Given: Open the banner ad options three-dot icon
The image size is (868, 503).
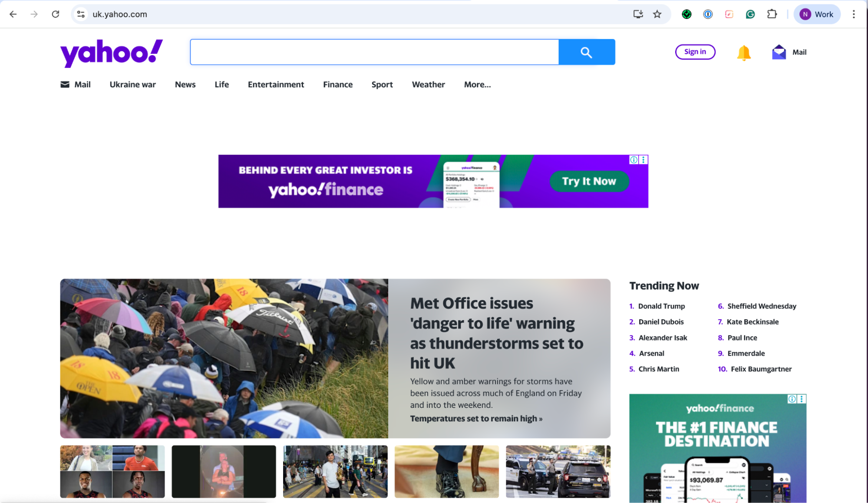Looking at the screenshot, I should point(644,160).
